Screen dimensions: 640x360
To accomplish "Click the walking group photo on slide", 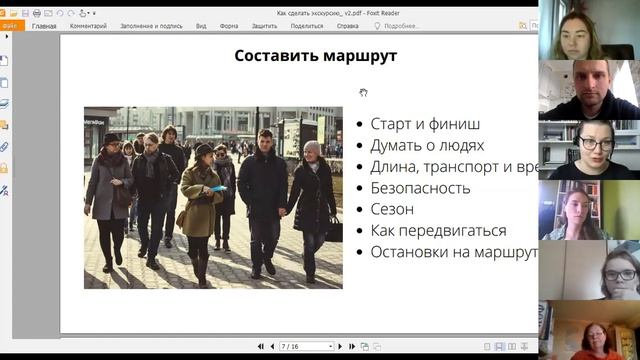I will click(x=213, y=198).
